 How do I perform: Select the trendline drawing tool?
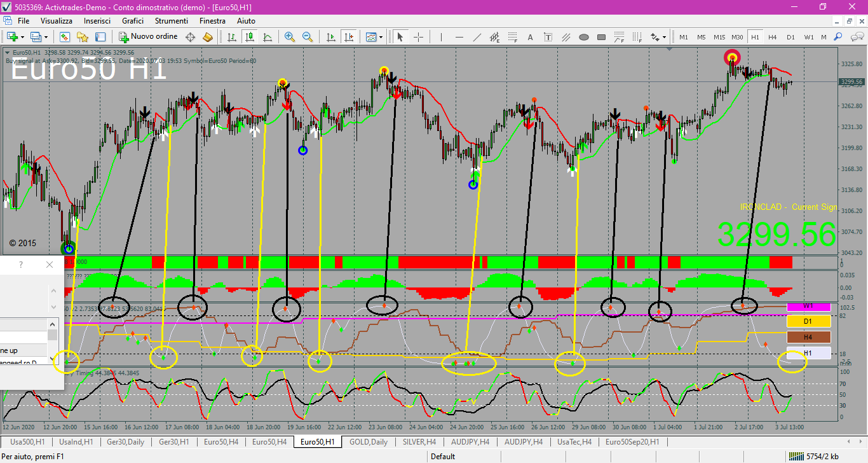click(477, 37)
